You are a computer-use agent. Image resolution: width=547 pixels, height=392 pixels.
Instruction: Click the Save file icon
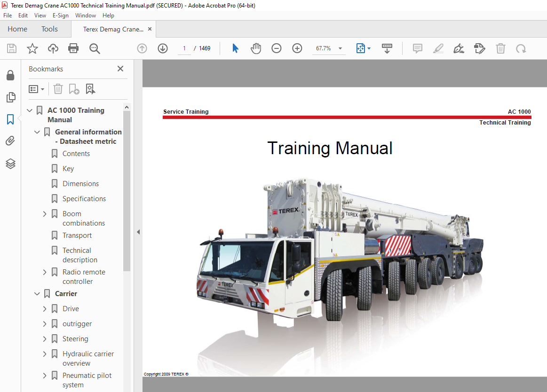(11, 48)
